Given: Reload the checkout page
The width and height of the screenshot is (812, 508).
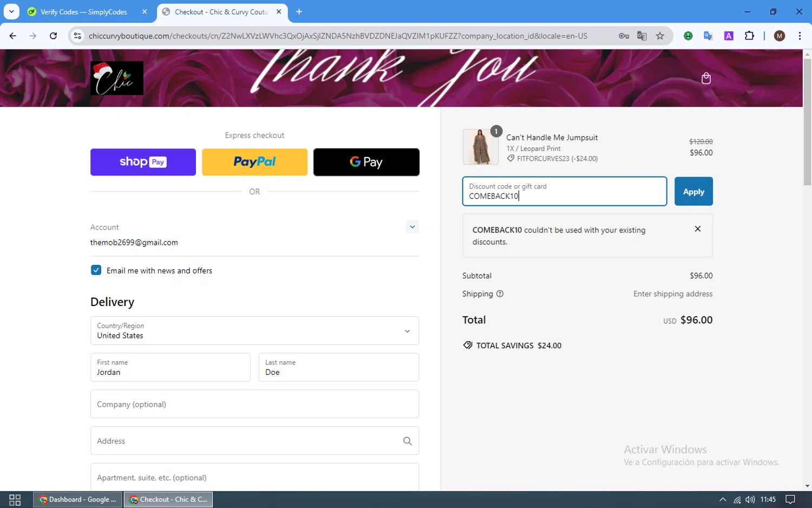Looking at the screenshot, I should coord(53,36).
